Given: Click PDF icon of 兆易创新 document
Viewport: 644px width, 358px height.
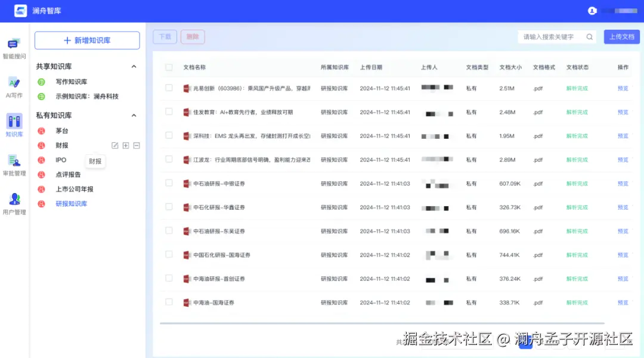Looking at the screenshot, I should click(187, 88).
